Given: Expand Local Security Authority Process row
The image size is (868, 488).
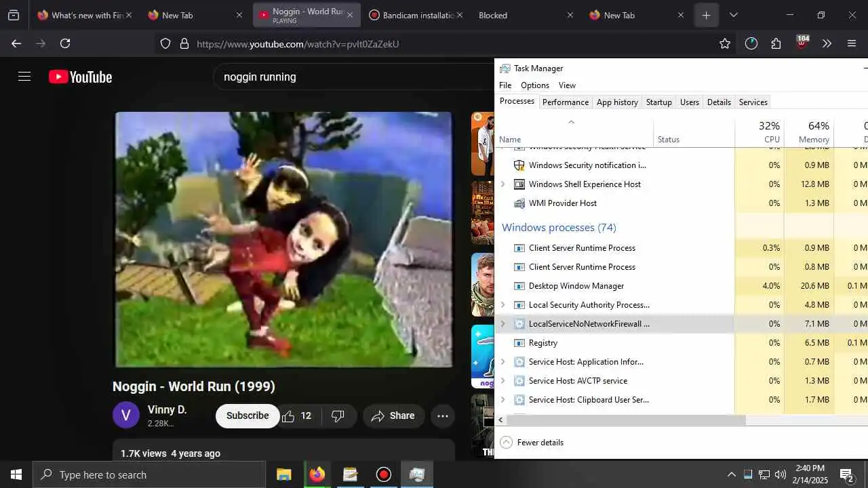Looking at the screenshot, I should [x=502, y=305].
